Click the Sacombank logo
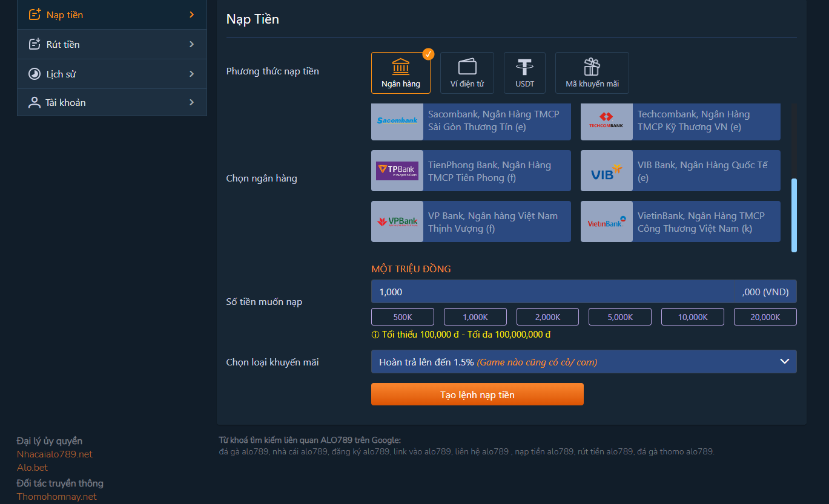This screenshot has height=504, width=829. pyautogui.click(x=397, y=121)
